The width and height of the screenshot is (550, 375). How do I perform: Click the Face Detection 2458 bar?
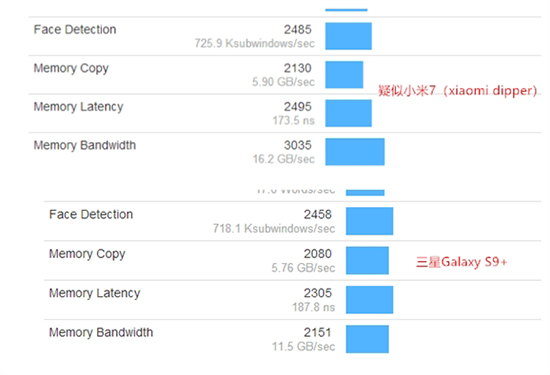tap(369, 221)
